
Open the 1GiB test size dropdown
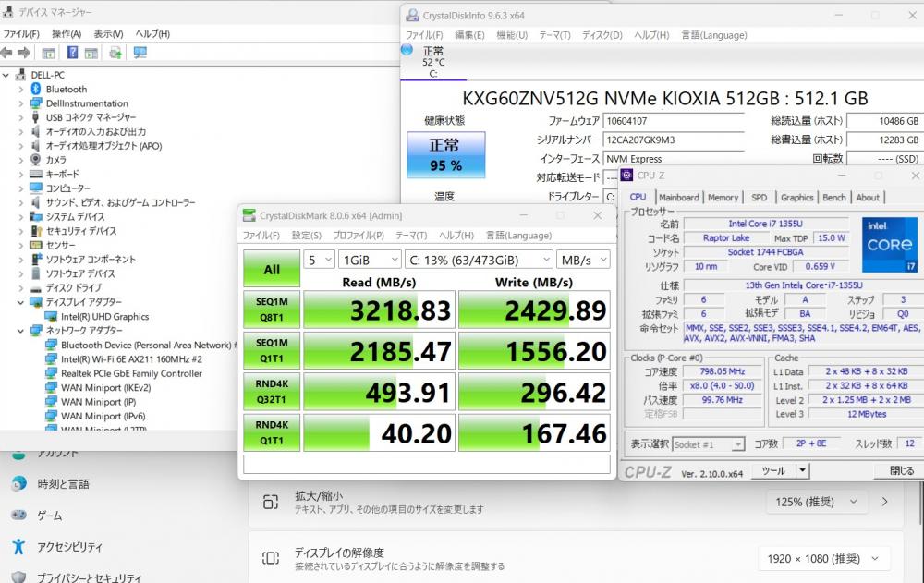[371, 260]
